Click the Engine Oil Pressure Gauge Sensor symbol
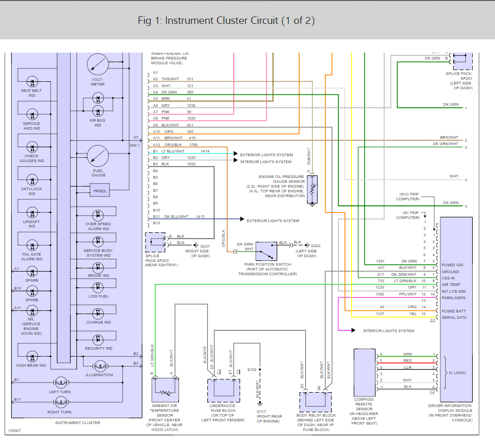The height and width of the screenshot is (448, 495). pos(312,189)
